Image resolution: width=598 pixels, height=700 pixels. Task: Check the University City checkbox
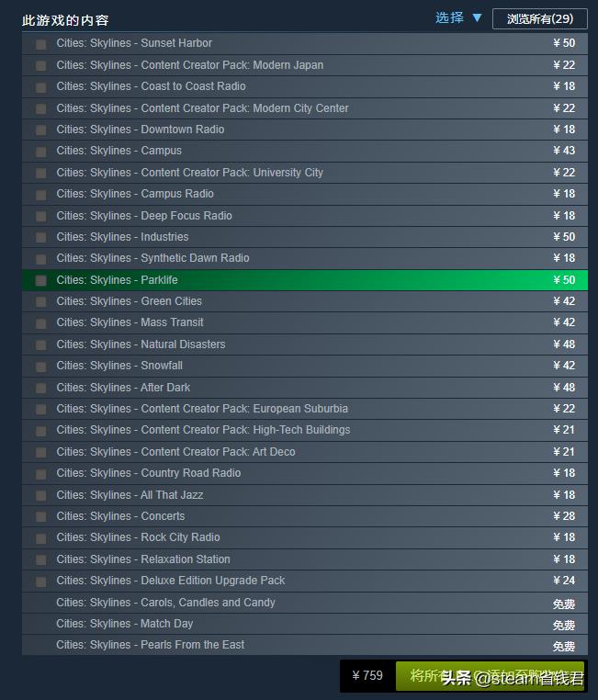coord(40,174)
